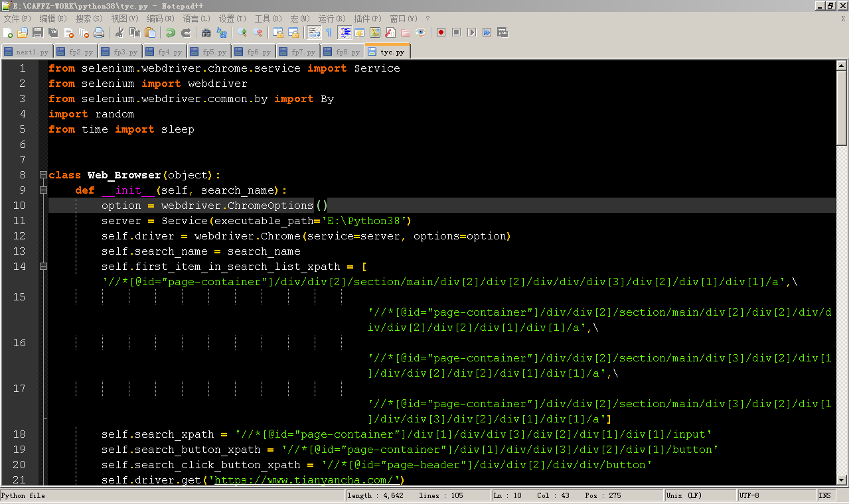Viewport: 849px width, 504px height.
Task: Switch to the fp4.py tab
Action: click(x=165, y=52)
